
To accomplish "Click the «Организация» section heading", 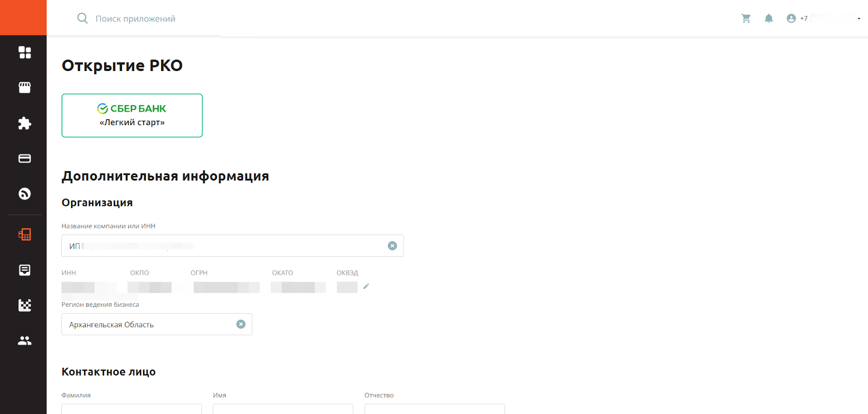I will [97, 203].
